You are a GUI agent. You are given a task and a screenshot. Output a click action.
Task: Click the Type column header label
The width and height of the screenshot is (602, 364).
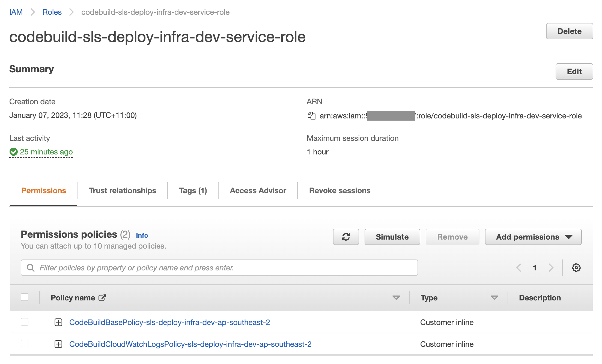click(x=429, y=298)
